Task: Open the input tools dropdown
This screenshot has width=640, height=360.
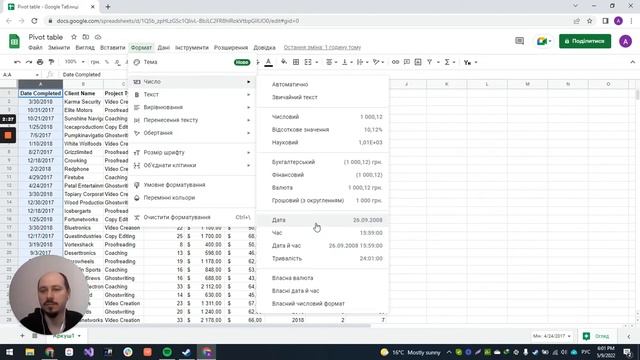Action: coord(470,62)
